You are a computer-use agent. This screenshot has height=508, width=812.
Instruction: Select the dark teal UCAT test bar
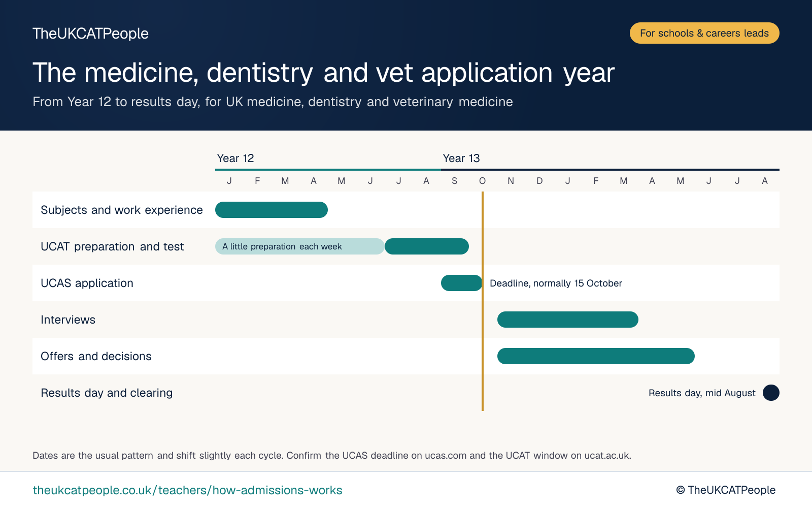point(427,246)
